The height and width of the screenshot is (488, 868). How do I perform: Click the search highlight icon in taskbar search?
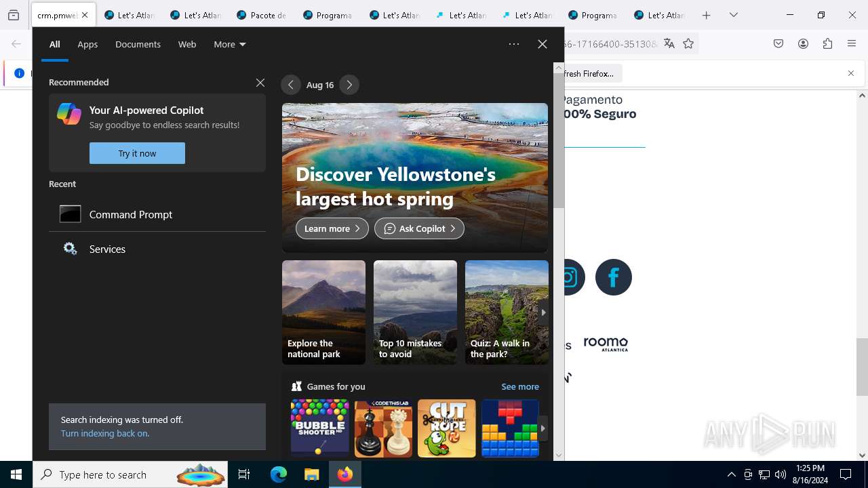201,475
